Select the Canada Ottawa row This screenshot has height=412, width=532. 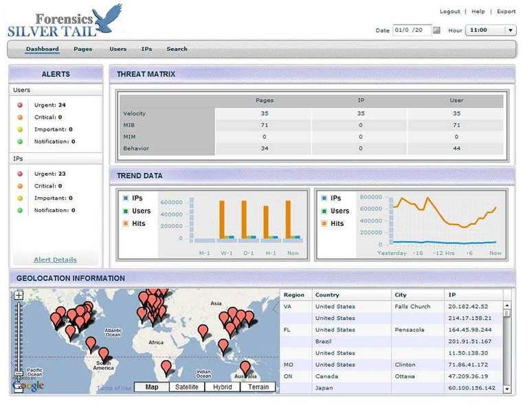[391, 376]
